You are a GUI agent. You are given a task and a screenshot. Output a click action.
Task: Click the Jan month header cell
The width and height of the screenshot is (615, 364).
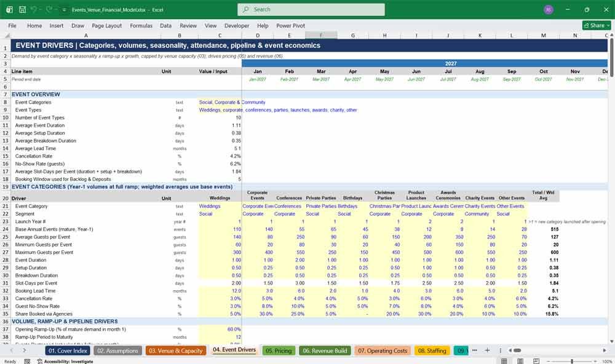[257, 71]
